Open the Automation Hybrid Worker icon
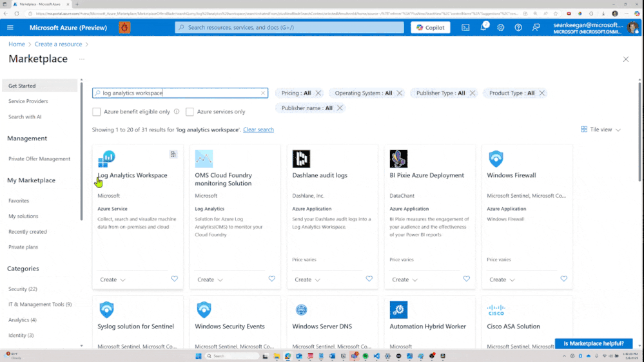The image size is (644, 362). 399,310
